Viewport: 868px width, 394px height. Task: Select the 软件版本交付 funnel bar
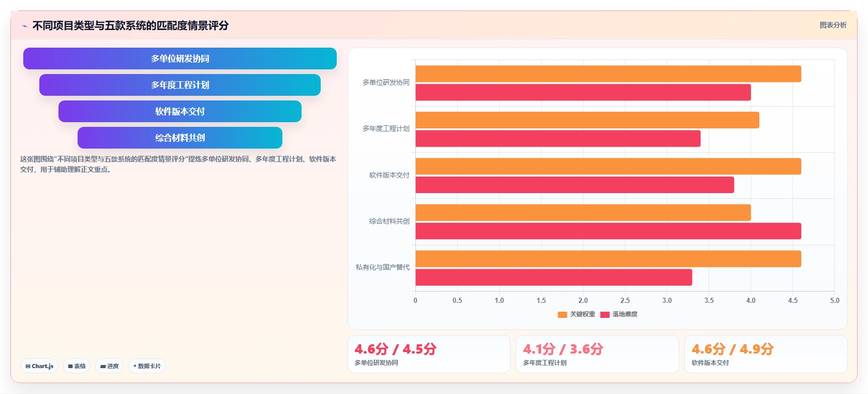[180, 111]
